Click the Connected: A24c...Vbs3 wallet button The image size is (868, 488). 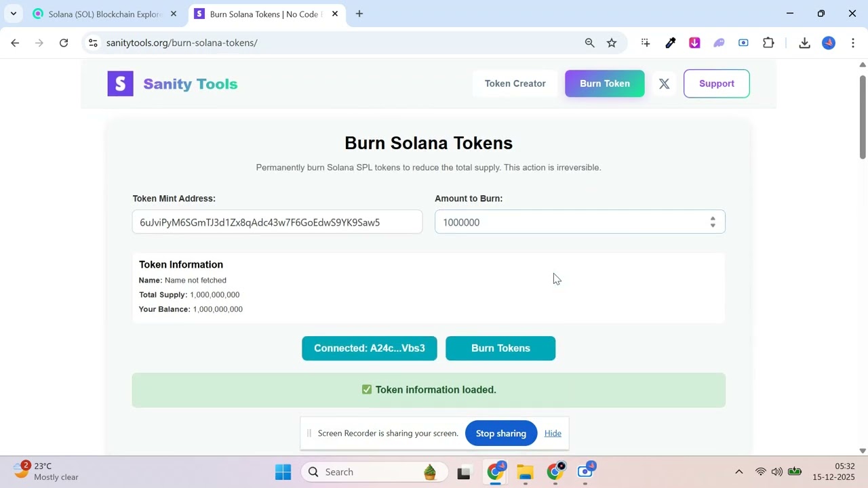coord(370,348)
